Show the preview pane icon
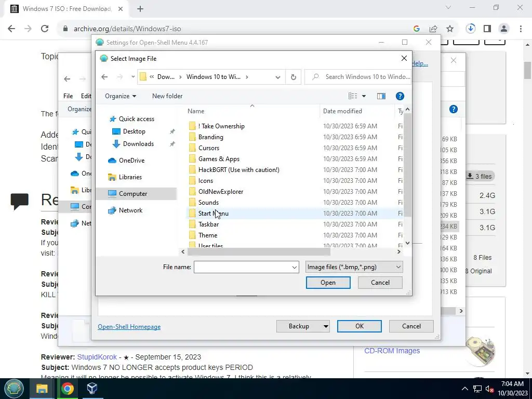 coord(381,96)
